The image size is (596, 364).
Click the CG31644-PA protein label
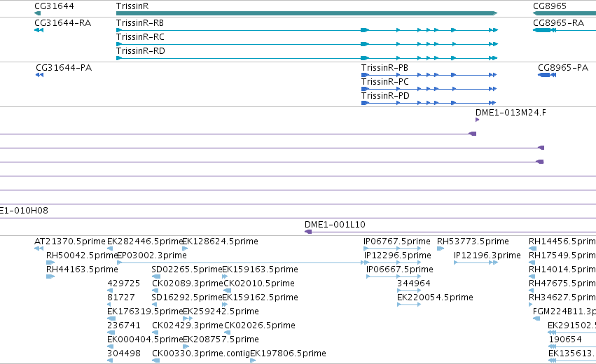point(64,68)
